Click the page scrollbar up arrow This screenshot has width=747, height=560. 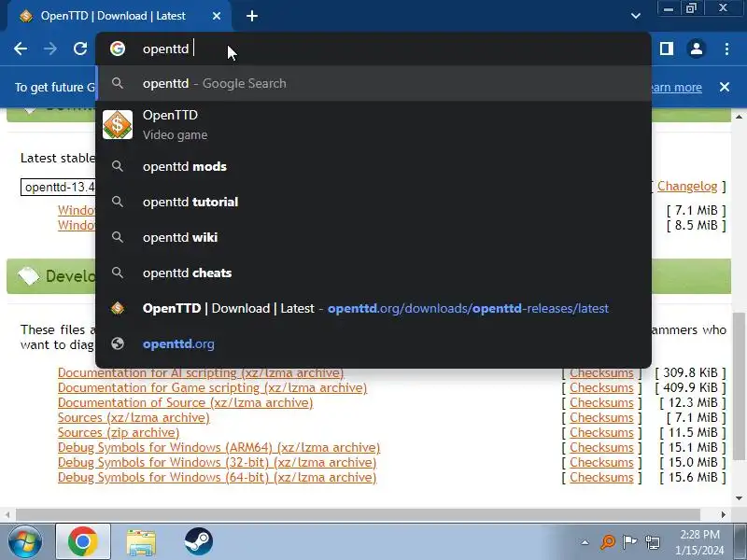[x=739, y=116]
